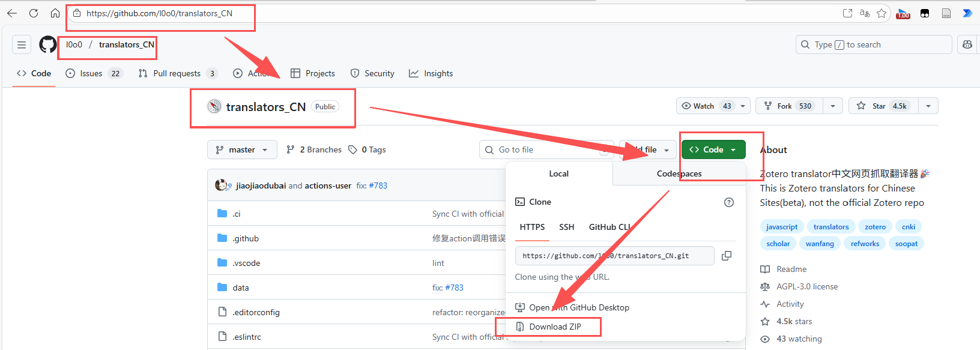Expand the Star lists dropdown arrow

[x=928, y=106]
